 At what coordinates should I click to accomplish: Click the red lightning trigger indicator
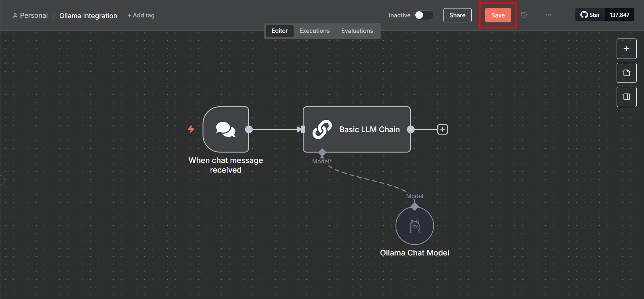(x=191, y=129)
